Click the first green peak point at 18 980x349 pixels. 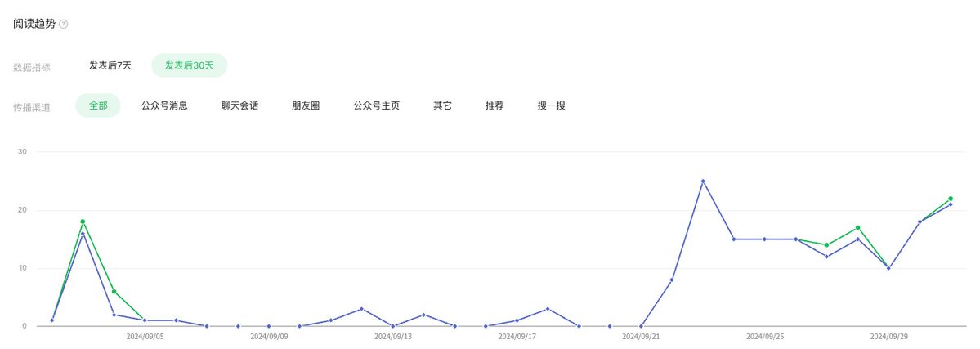pyautogui.click(x=83, y=221)
